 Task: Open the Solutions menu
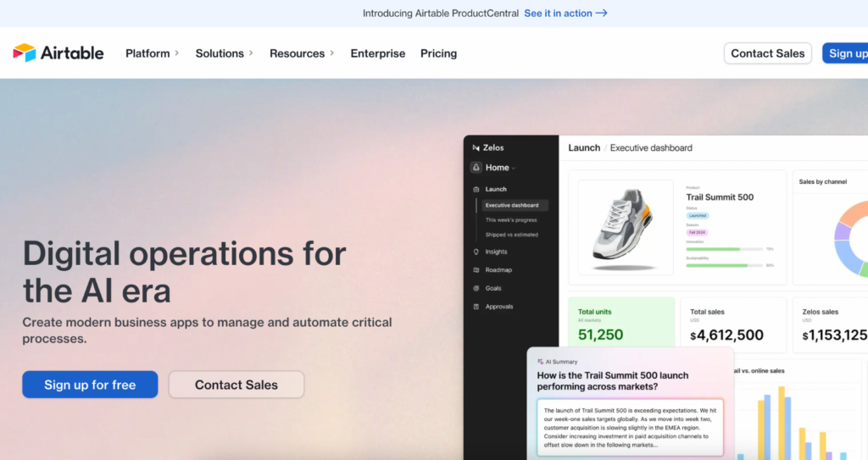coord(220,53)
